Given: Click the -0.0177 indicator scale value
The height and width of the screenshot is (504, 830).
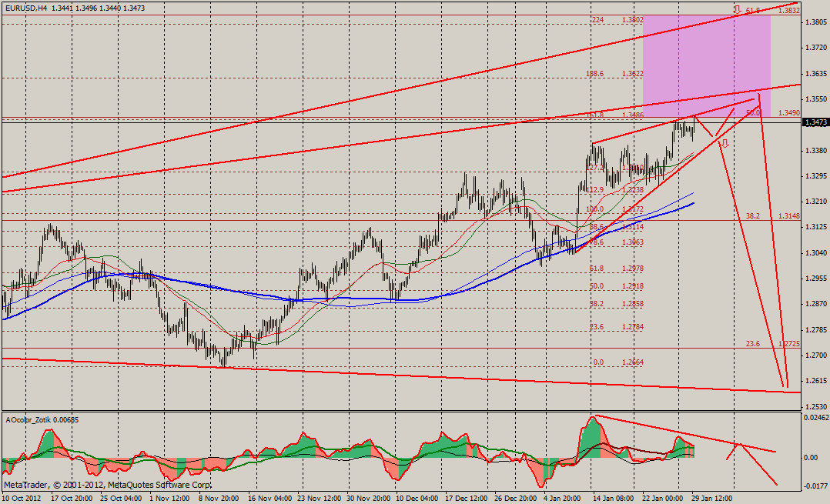Looking at the screenshot, I should [815, 486].
